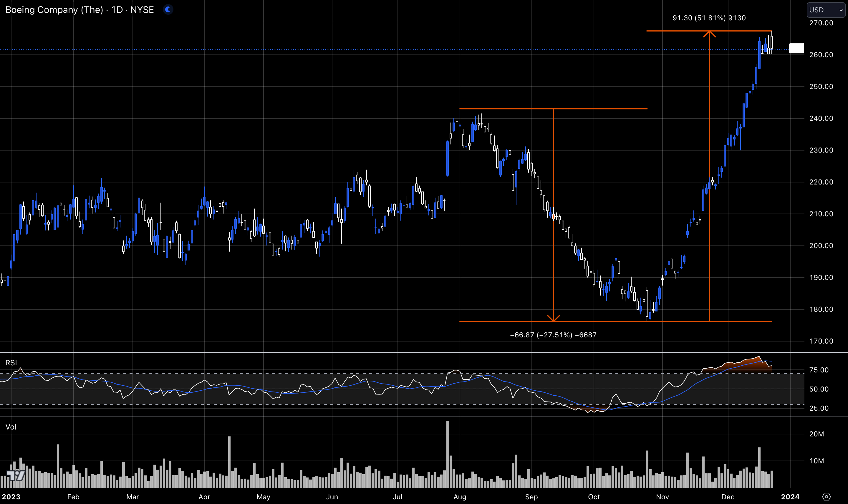Click the 230.00 price axis label

(x=821, y=150)
